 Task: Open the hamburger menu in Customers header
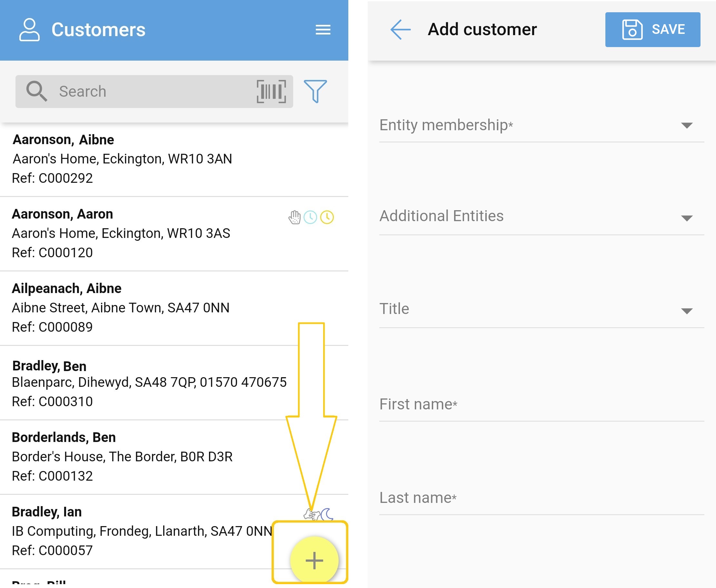pos(323,29)
